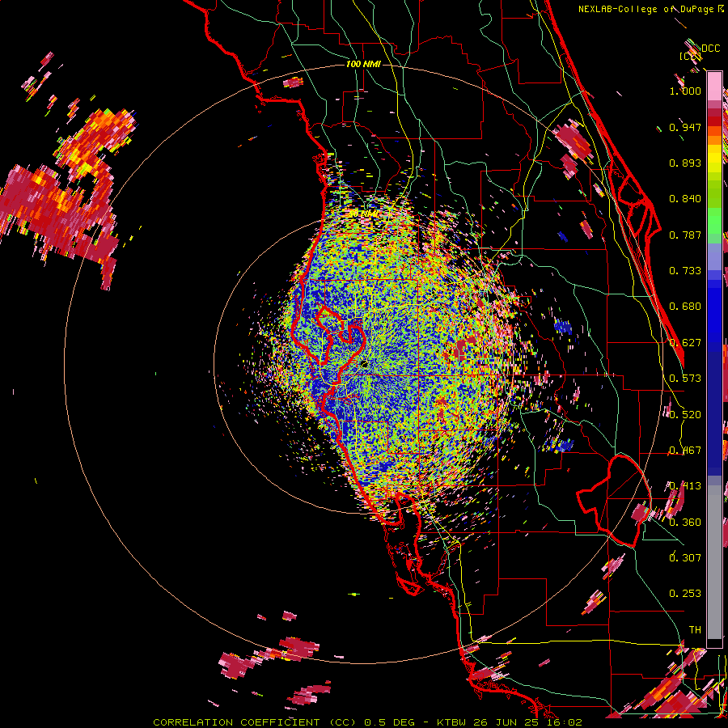Image resolution: width=728 pixels, height=728 pixels.
Task: Select the 0.893 color scale value
Action: pos(685,163)
